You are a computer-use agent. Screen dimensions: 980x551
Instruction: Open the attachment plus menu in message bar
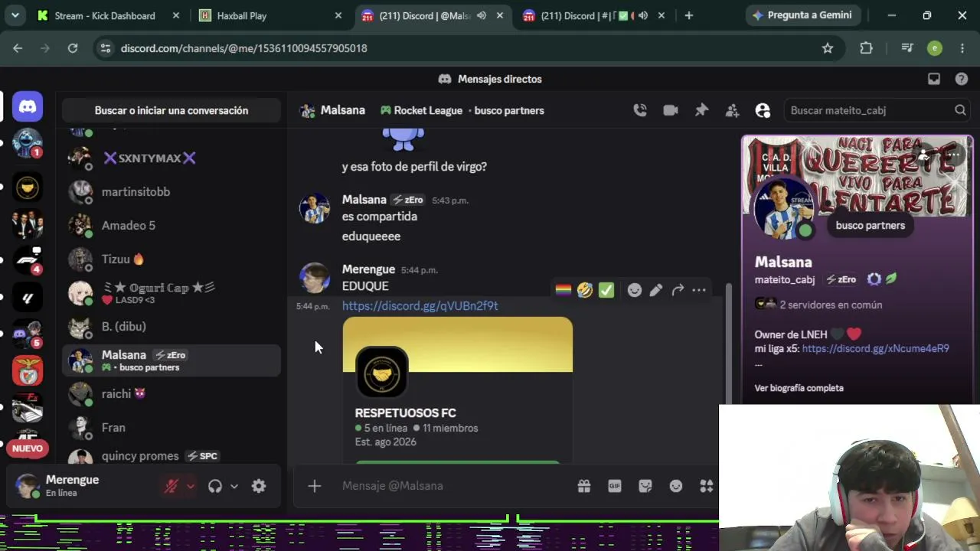click(x=315, y=486)
